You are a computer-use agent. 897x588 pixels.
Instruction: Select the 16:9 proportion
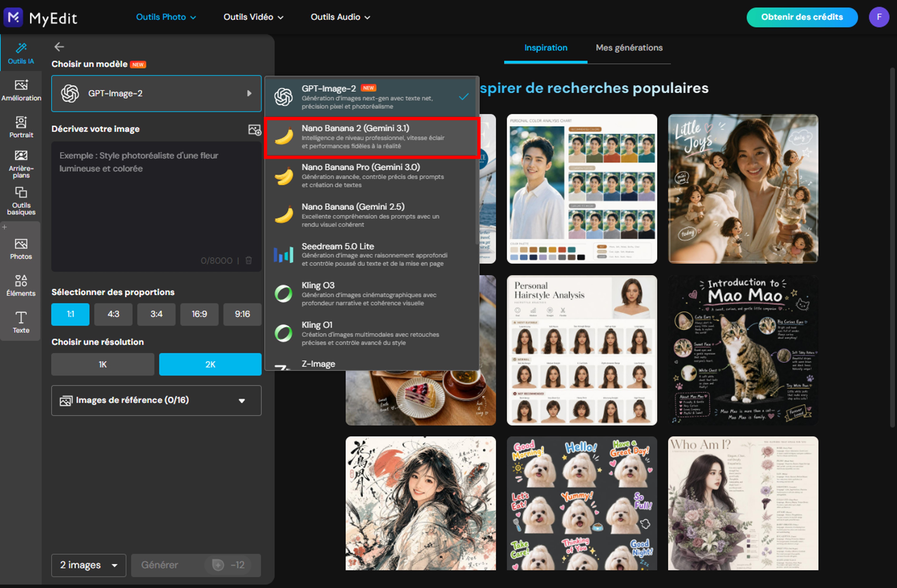tap(199, 314)
